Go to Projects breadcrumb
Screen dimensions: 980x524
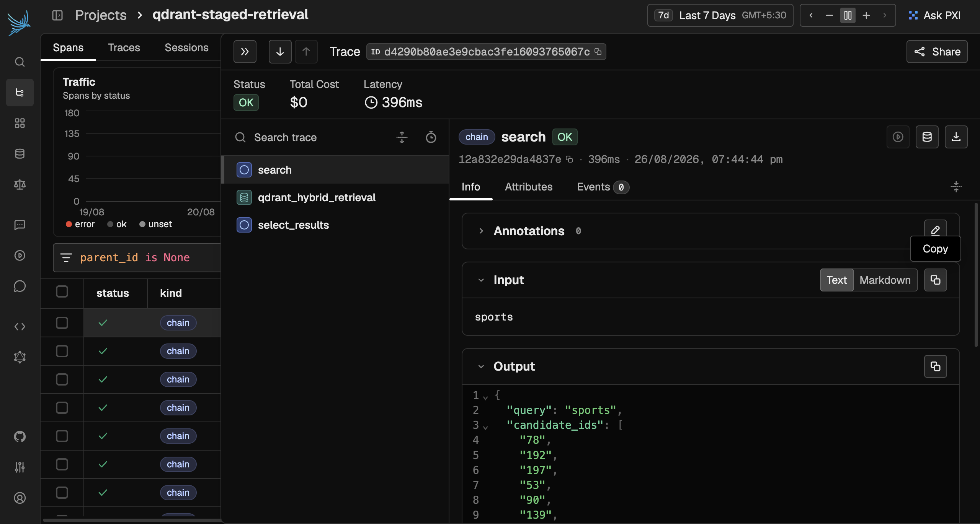[x=101, y=15]
